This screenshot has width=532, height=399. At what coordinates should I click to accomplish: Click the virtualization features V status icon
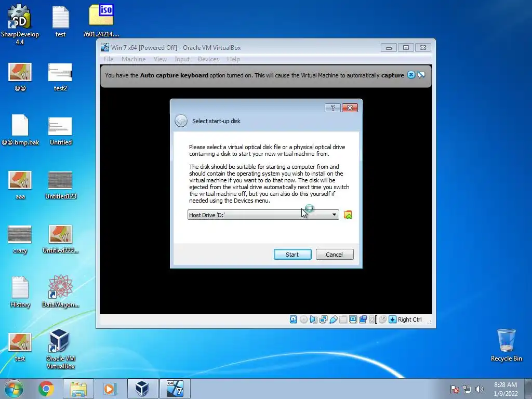tap(373, 320)
